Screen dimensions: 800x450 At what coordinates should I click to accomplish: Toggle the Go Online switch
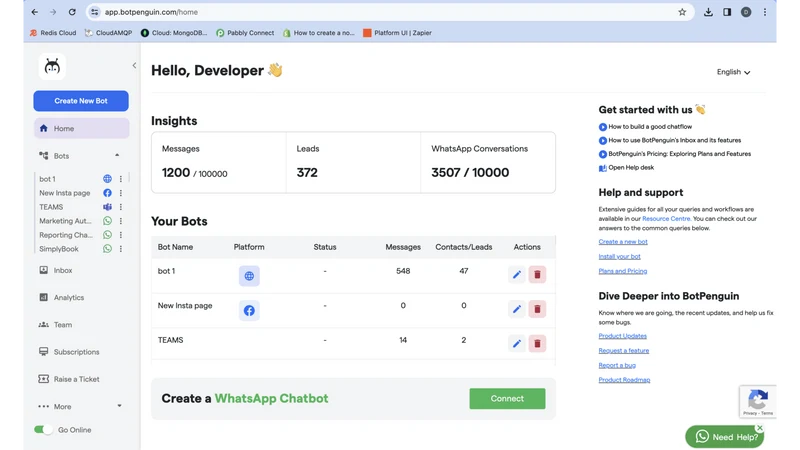coord(43,430)
